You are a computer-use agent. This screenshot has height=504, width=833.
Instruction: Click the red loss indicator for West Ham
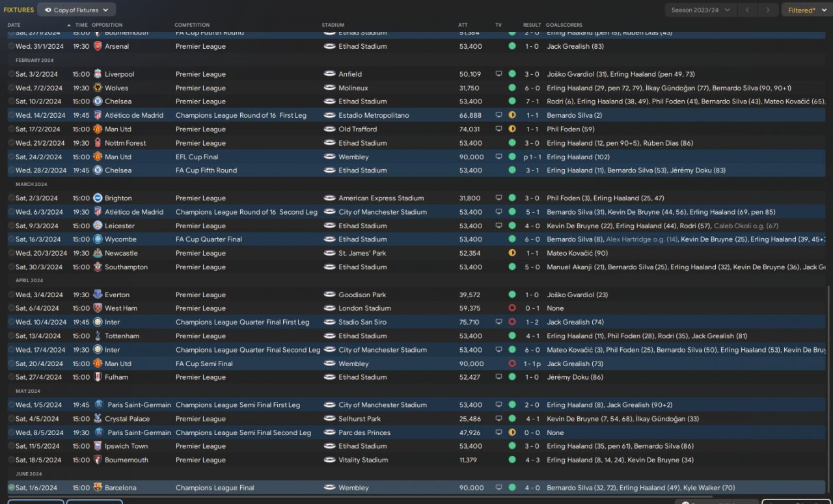pyautogui.click(x=512, y=308)
